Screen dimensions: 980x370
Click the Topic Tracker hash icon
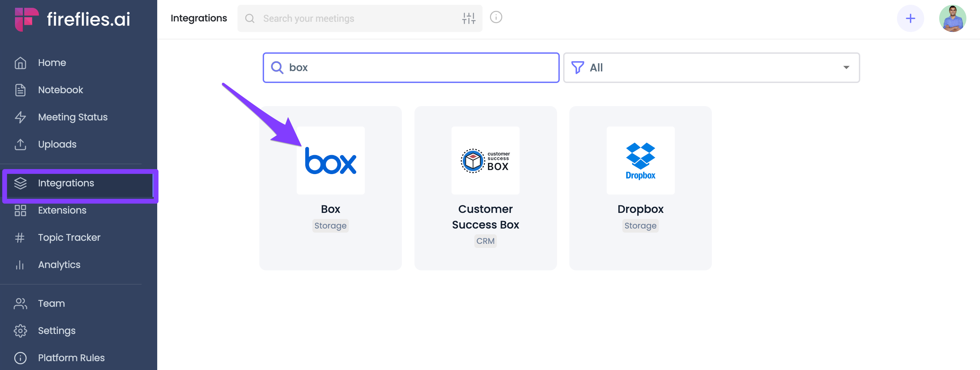20,238
